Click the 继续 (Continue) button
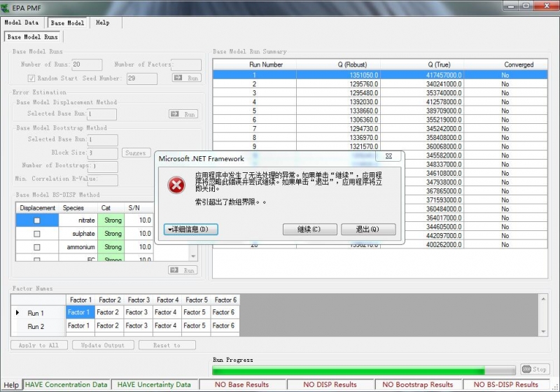The width and height of the screenshot is (560, 392). [x=309, y=230]
